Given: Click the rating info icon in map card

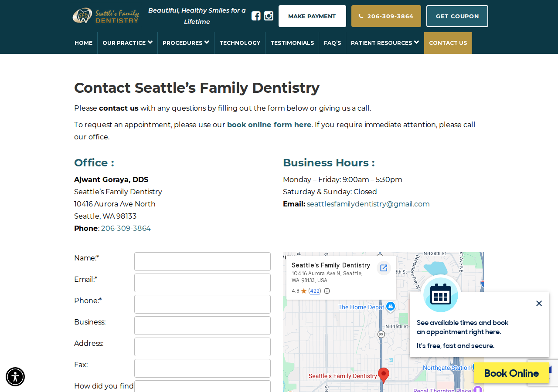Looking at the screenshot, I should [x=327, y=291].
